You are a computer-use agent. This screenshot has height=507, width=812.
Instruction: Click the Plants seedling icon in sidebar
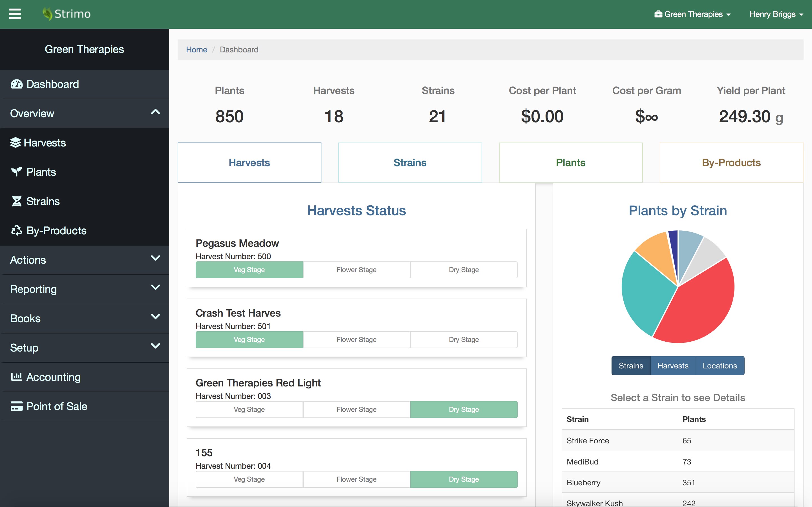[x=16, y=172]
